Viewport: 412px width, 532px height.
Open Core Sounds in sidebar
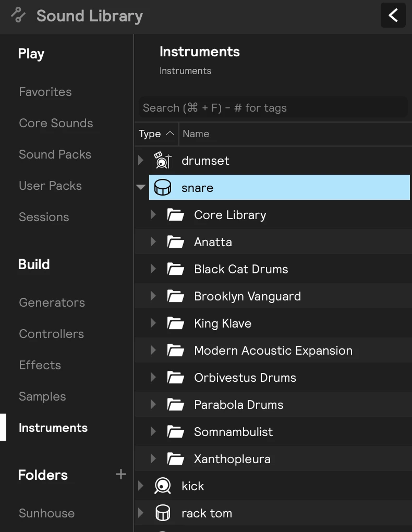[56, 123]
